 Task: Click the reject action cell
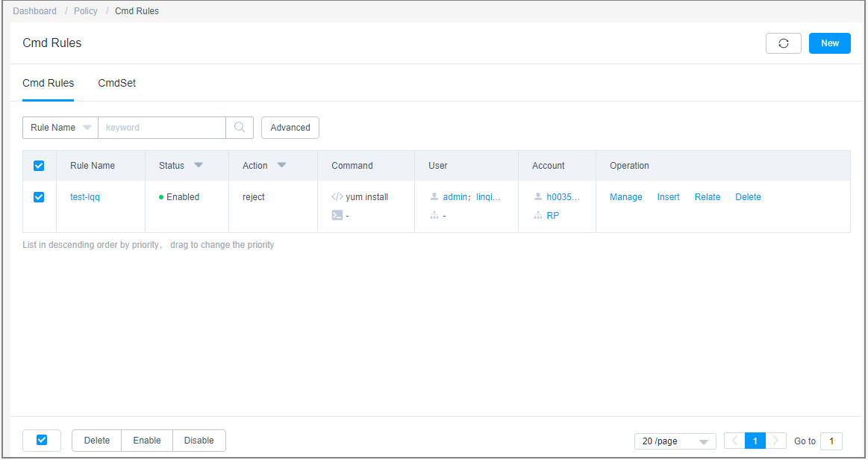coord(254,197)
